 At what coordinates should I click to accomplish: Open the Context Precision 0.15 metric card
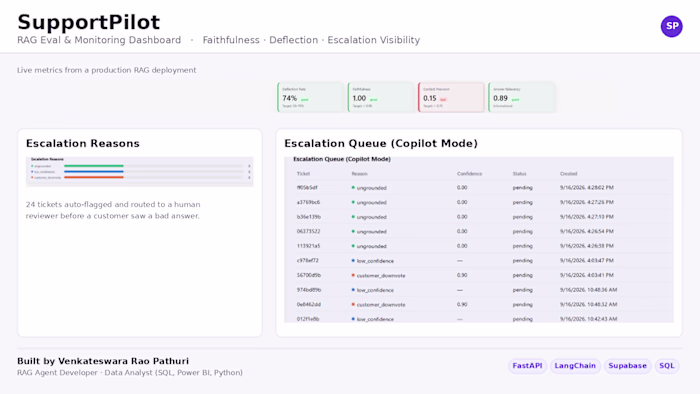[451, 97]
